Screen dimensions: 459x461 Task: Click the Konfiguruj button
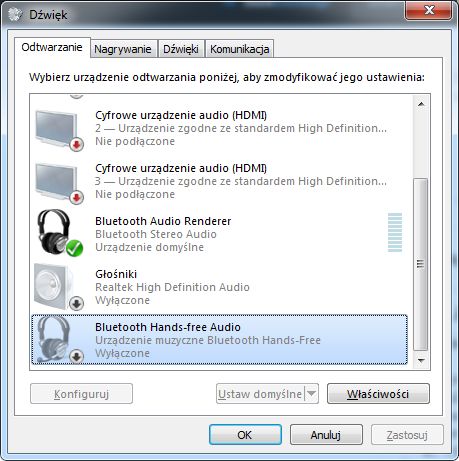pos(81,394)
